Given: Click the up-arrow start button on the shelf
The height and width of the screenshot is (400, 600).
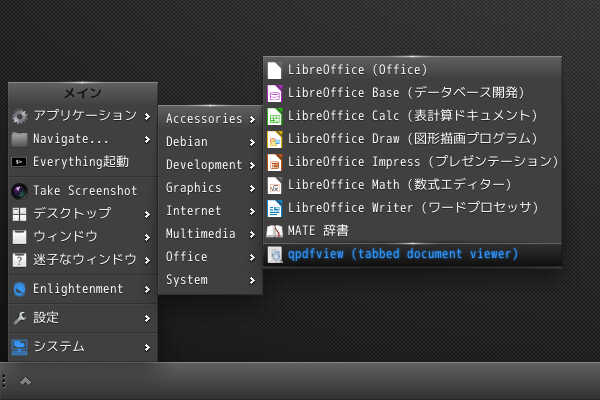Looking at the screenshot, I should tap(25, 381).
